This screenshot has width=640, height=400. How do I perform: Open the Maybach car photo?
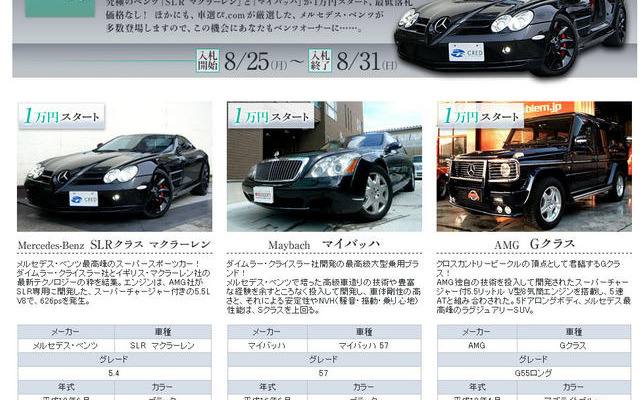324,167
